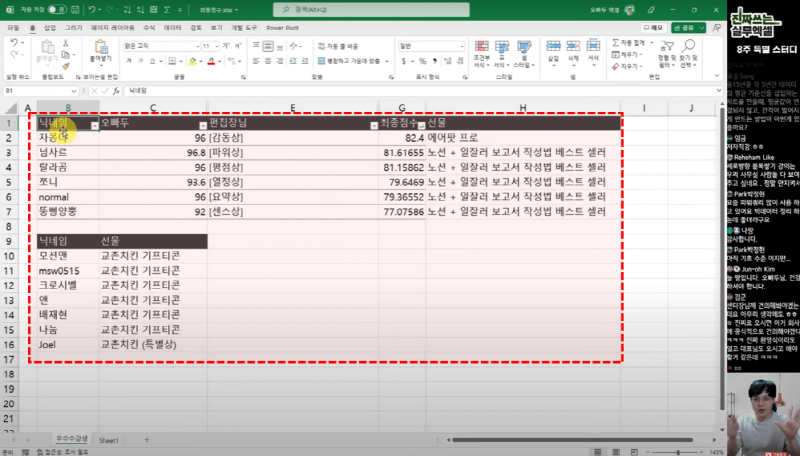Click the 메모 comments button
The height and width of the screenshot is (456, 800).
(653, 28)
